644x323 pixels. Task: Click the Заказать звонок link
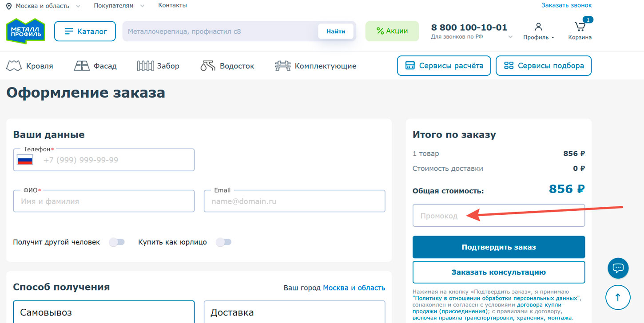click(x=567, y=5)
